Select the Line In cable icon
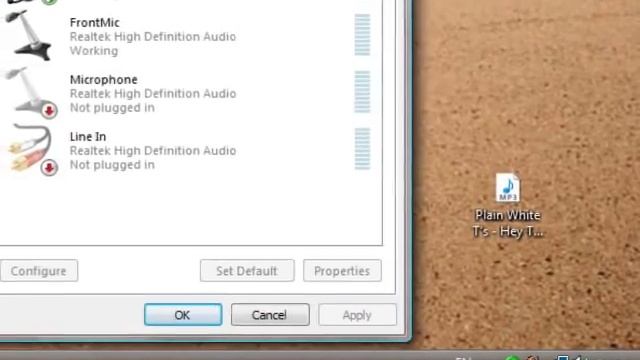This screenshot has height=360, width=640. [x=33, y=150]
